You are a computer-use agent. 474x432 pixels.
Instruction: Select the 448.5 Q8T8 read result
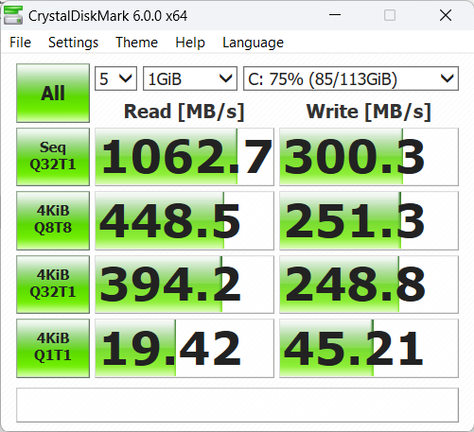[184, 220]
